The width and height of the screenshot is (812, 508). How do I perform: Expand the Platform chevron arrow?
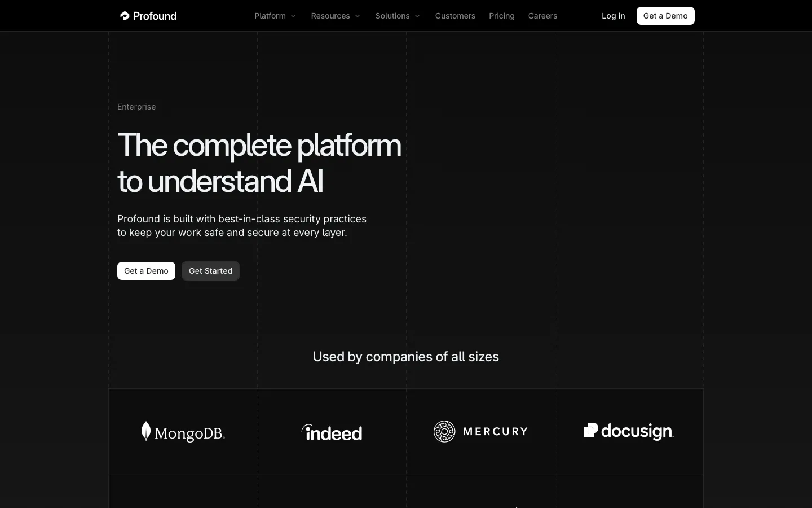pos(293,16)
